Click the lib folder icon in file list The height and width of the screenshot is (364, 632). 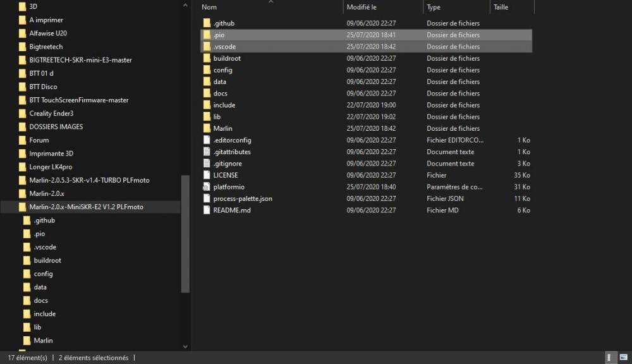click(x=207, y=116)
